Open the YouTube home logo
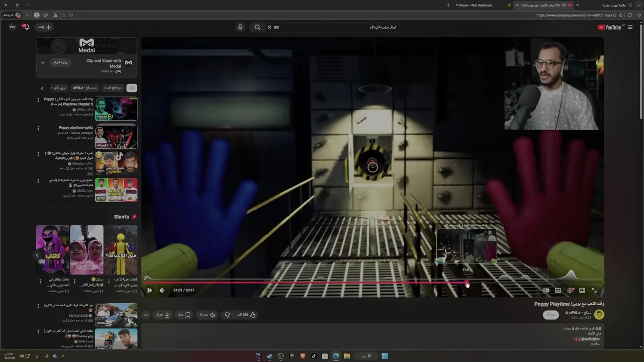The image size is (644, 362). (610, 27)
